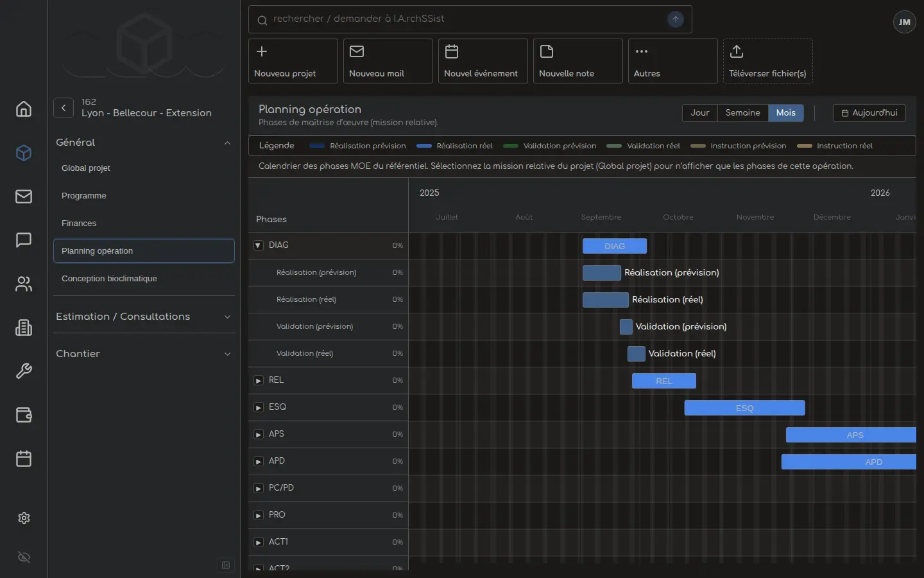Expand the Estimation / Consultations section
This screenshot has height=578, width=924.
[x=144, y=317]
